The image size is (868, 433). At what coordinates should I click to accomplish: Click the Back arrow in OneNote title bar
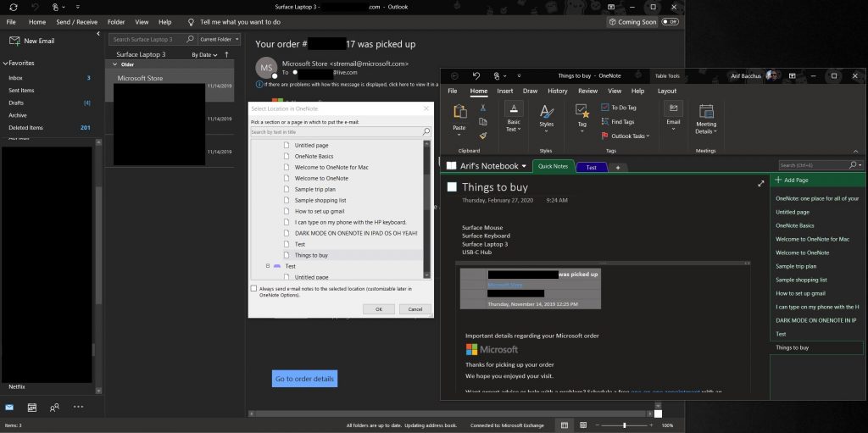click(x=454, y=76)
